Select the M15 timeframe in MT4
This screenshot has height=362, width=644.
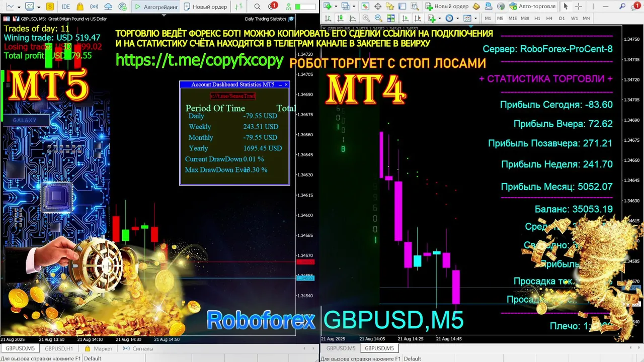click(x=512, y=18)
